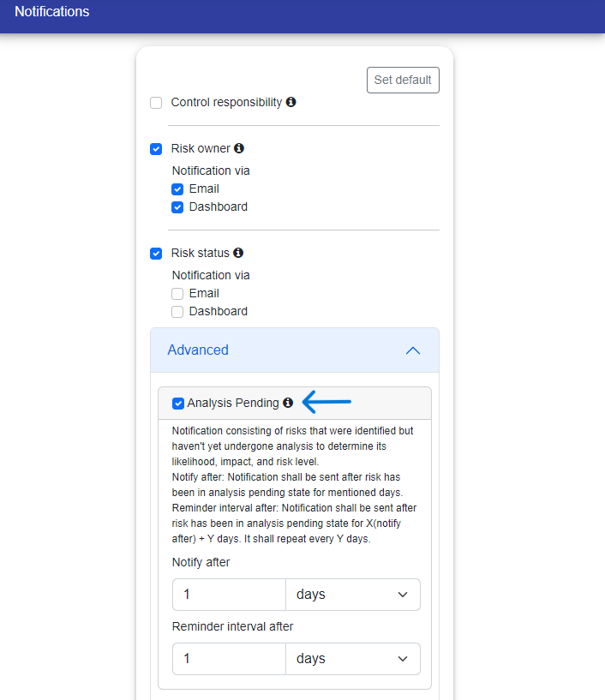The image size is (605, 700).
Task: Click info icon next to Risk owner
Action: pos(239,148)
